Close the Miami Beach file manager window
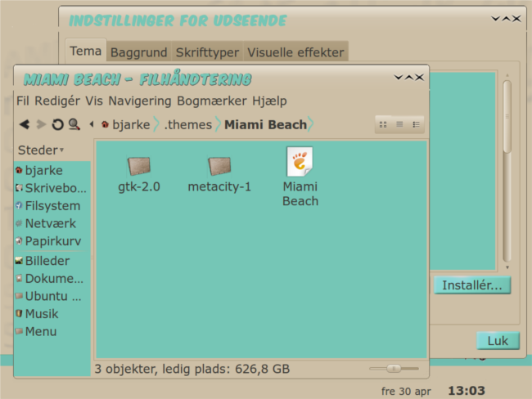 click(420, 78)
